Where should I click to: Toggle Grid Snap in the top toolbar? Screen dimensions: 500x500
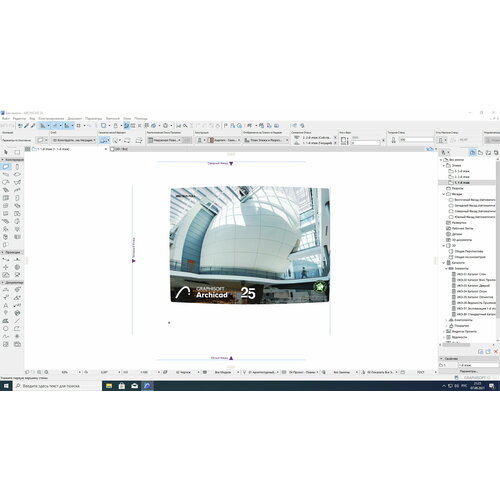79,126
